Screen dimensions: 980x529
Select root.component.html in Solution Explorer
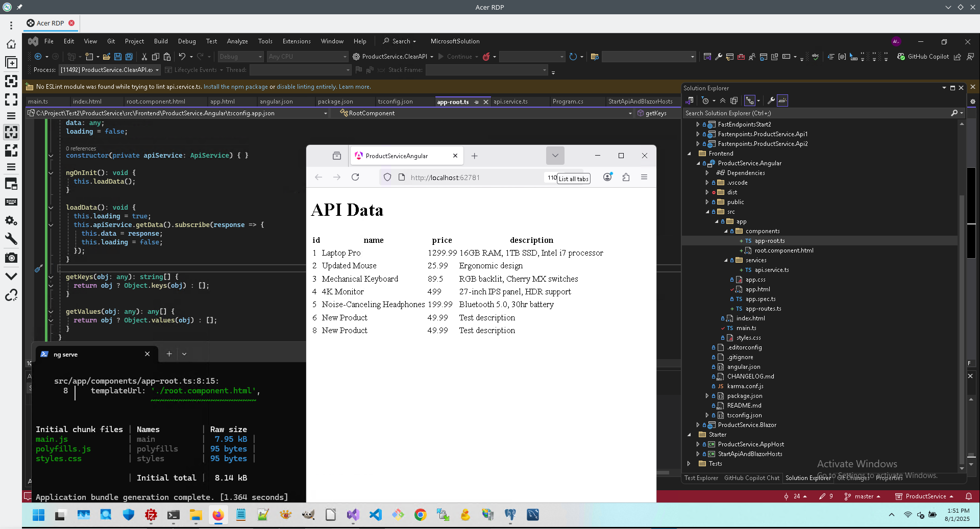click(784, 250)
